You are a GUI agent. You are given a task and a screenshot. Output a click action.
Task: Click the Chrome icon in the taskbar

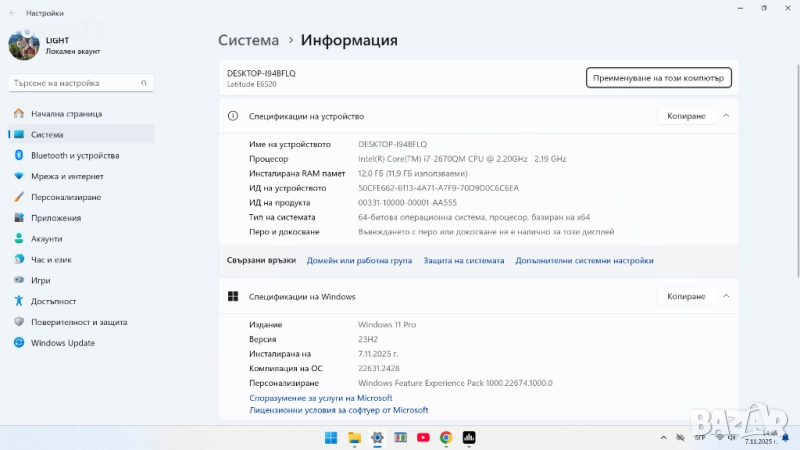click(x=446, y=437)
